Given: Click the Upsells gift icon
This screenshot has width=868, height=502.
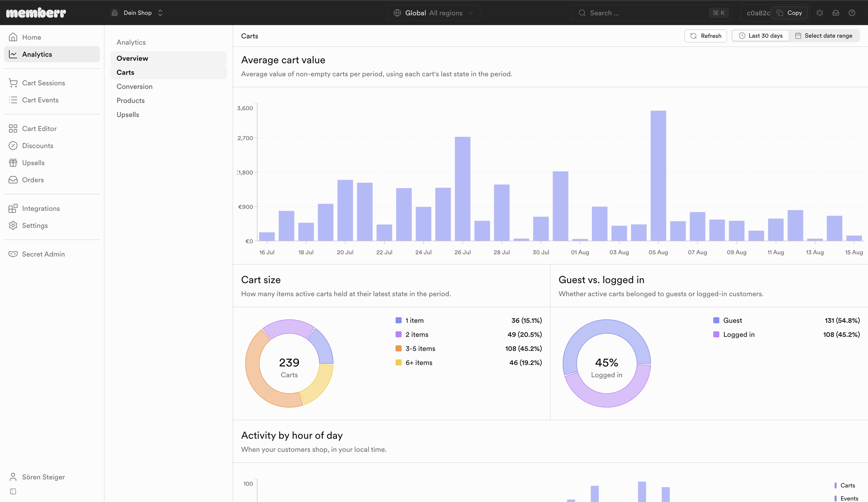Looking at the screenshot, I should 13,163.
